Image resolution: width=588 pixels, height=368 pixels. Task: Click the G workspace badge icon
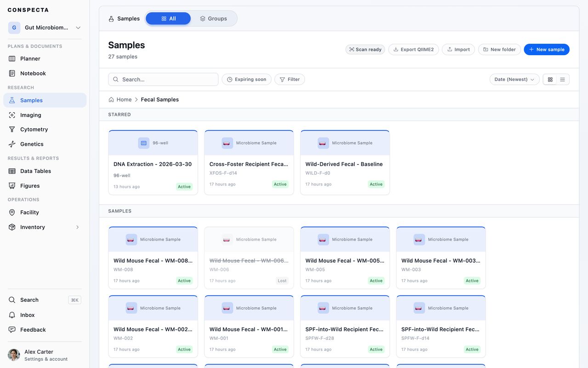click(x=14, y=28)
